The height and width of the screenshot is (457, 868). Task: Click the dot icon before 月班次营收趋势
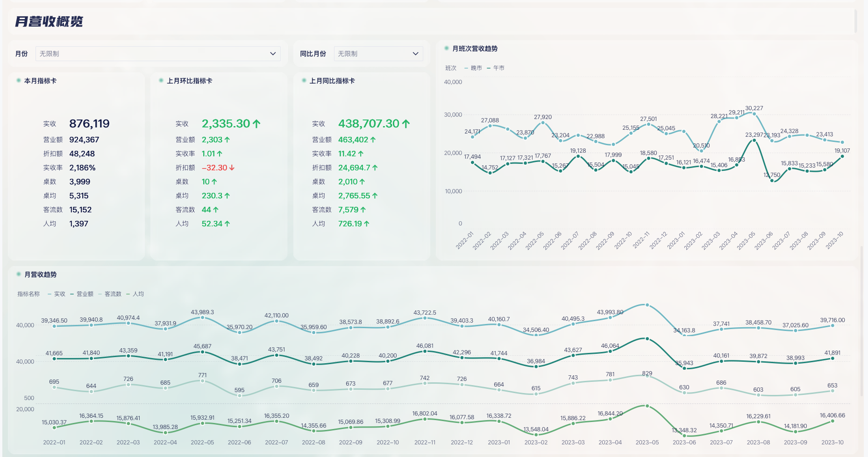click(x=447, y=48)
